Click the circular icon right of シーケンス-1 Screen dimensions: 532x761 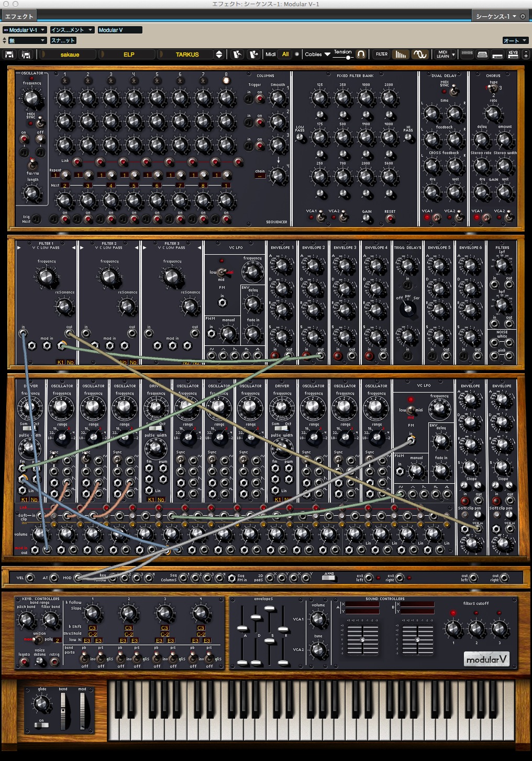(x=523, y=16)
